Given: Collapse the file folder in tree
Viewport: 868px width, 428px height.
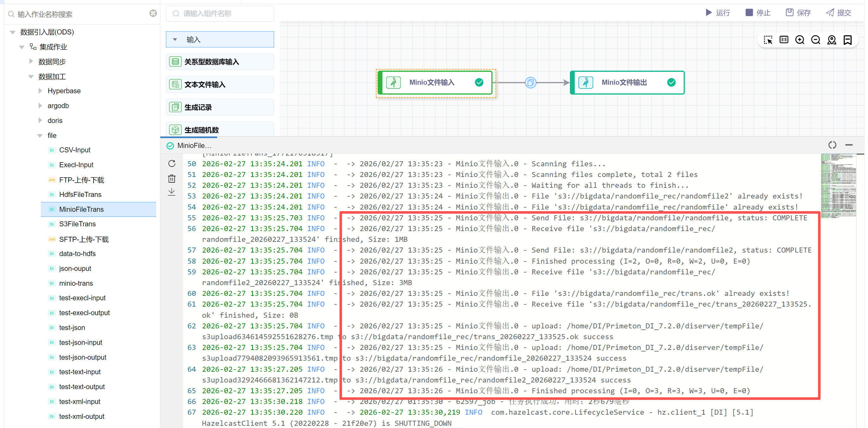Looking at the screenshot, I should (40, 136).
